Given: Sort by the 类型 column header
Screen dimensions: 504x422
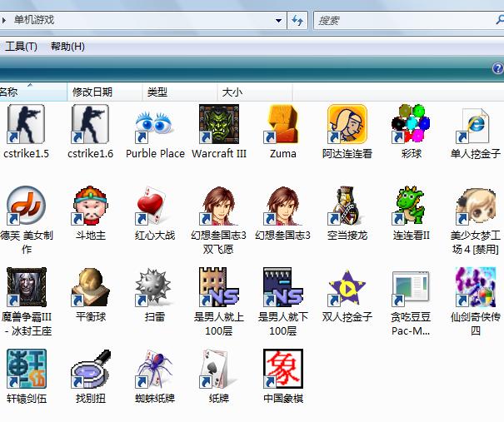Looking at the screenshot, I should pos(180,92).
